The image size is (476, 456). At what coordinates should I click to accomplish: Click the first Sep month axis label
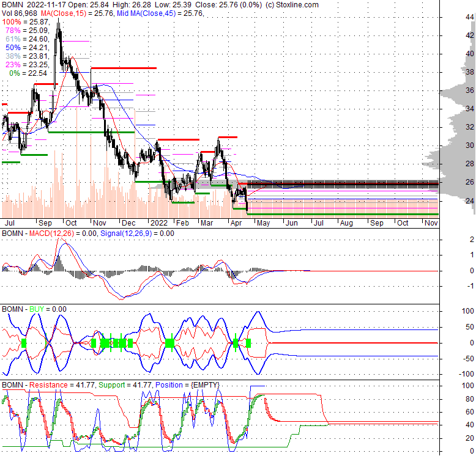point(45,223)
